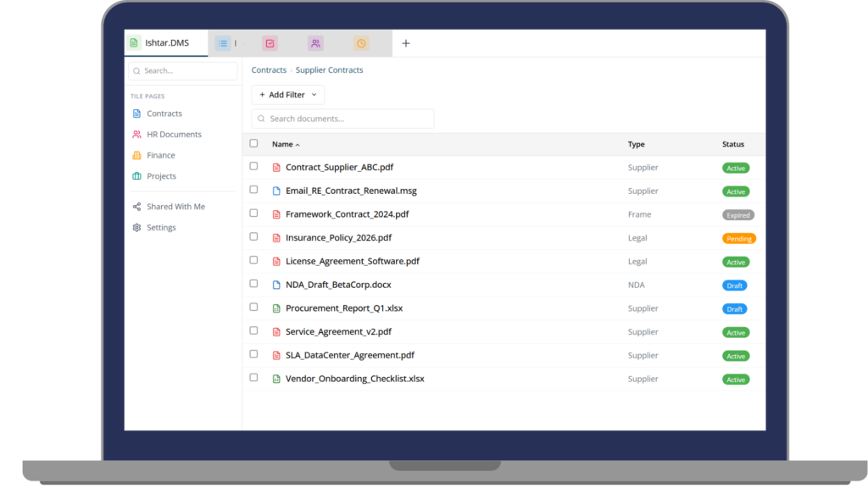
Task: Open the purple people icon tab
Action: [x=315, y=43]
